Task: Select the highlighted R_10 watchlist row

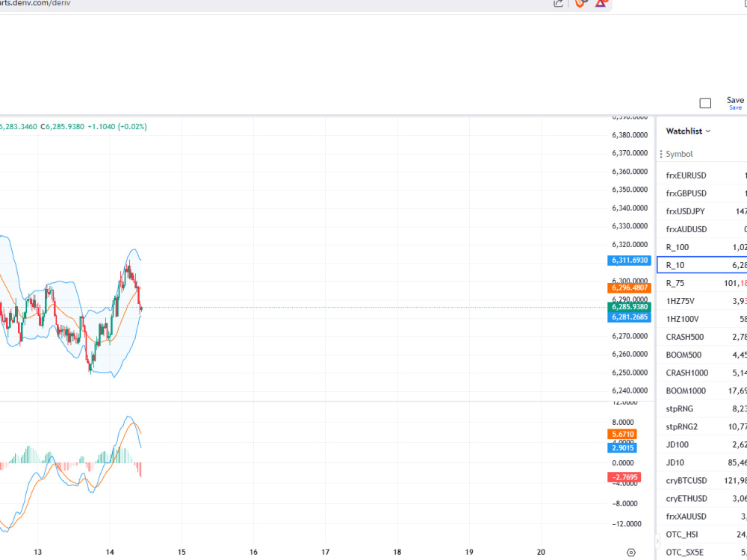Action: pos(701,265)
